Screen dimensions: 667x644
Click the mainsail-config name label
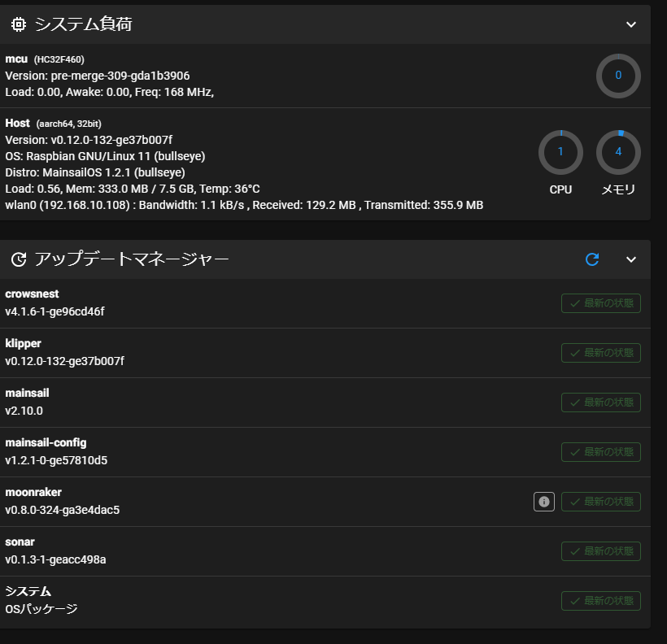tap(46, 443)
